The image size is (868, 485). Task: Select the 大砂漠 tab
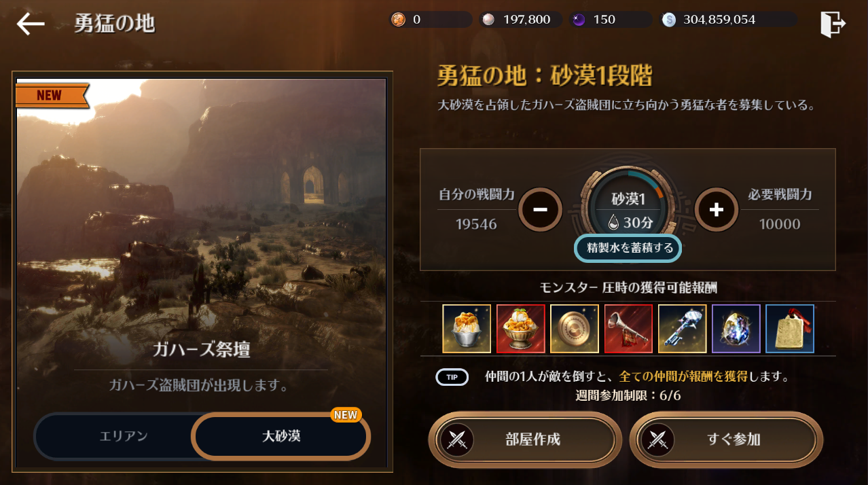pyautogui.click(x=281, y=436)
